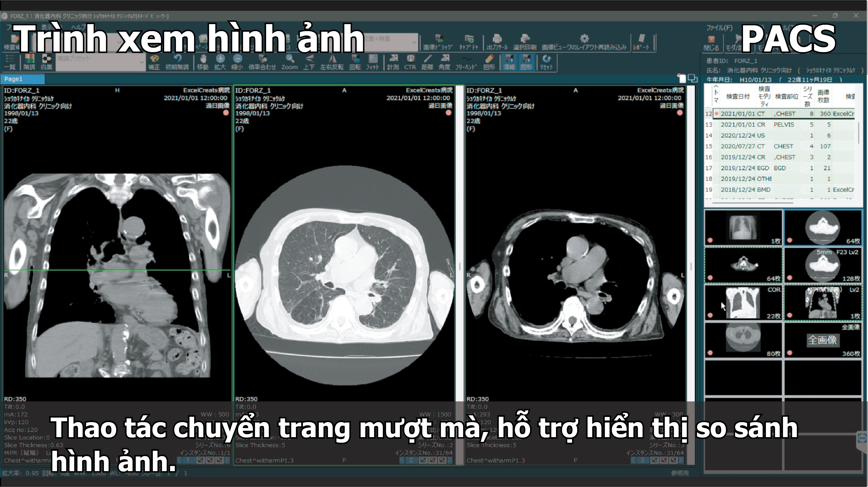Open the 出力ツール output tool
The image size is (868, 487).
click(x=497, y=42)
